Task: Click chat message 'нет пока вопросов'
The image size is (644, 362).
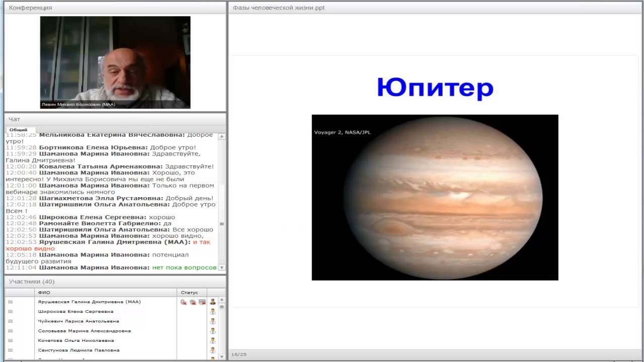Action: 184,267
